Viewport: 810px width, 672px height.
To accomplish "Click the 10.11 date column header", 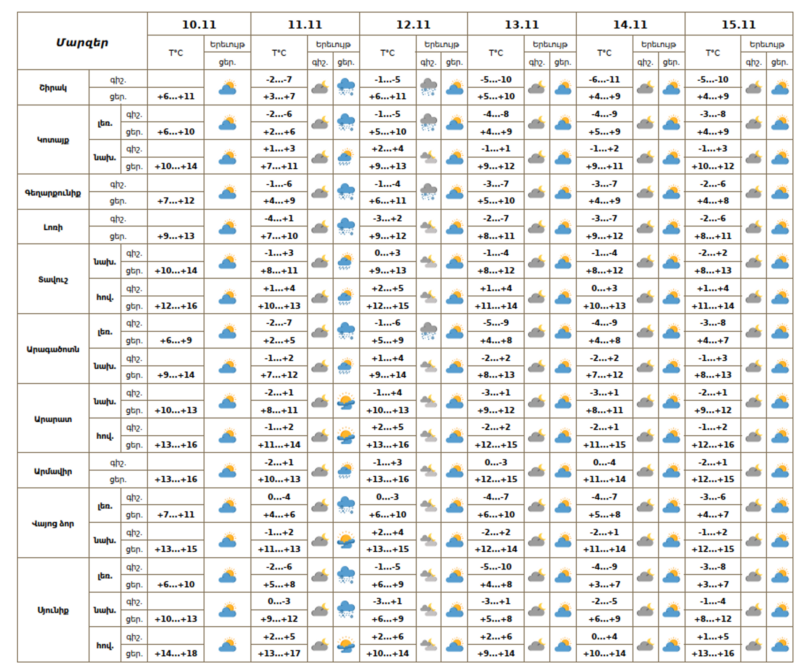I will [199, 24].
